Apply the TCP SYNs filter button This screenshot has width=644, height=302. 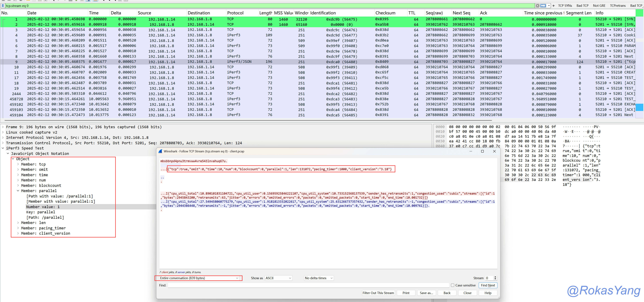coord(565,6)
